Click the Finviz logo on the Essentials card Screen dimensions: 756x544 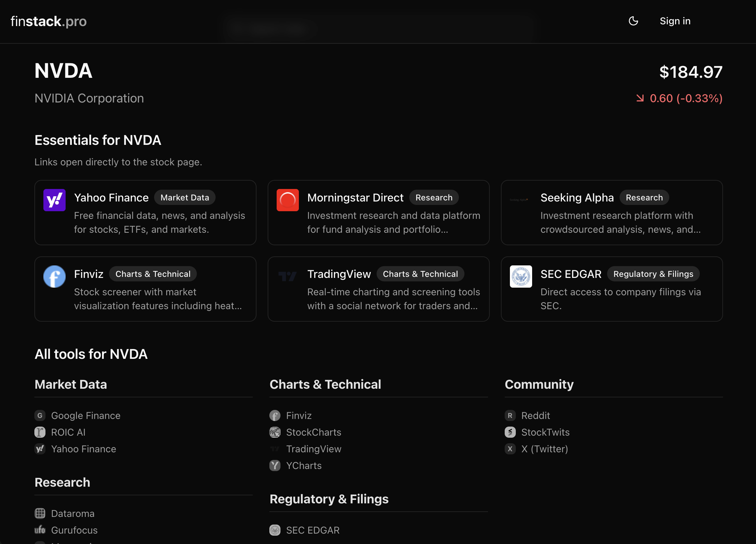coord(54,276)
